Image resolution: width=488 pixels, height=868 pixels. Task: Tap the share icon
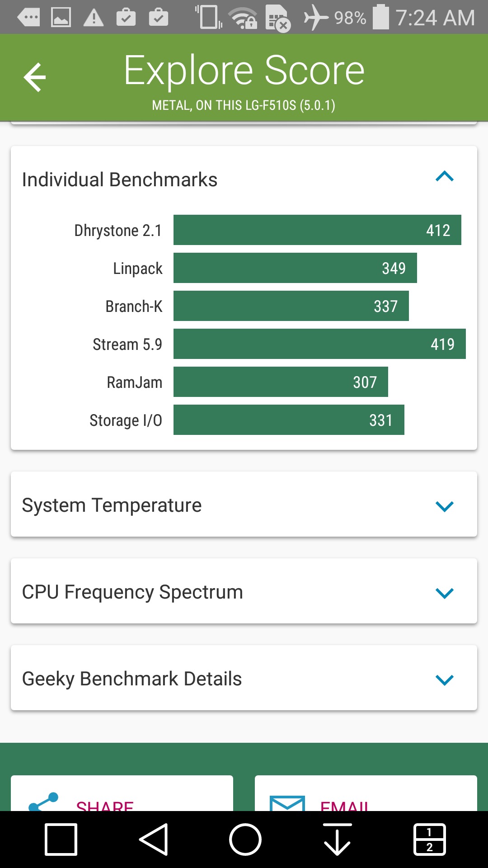43,802
